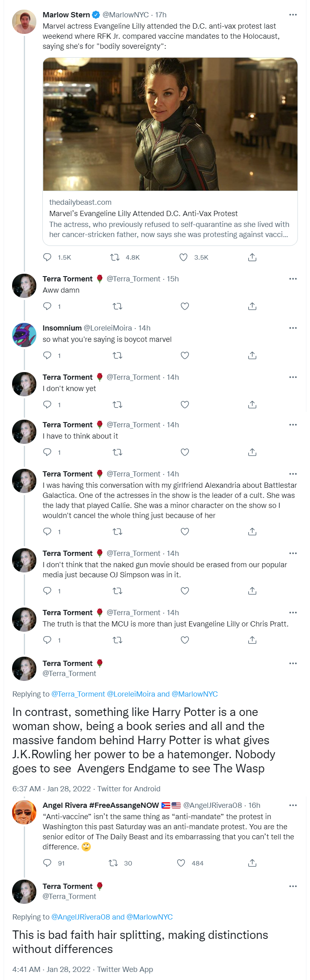Viewport: 310px width, 980px height.
Task: Share Marlow Stern's Evangeline Lilly tweet
Action: pos(252,257)
